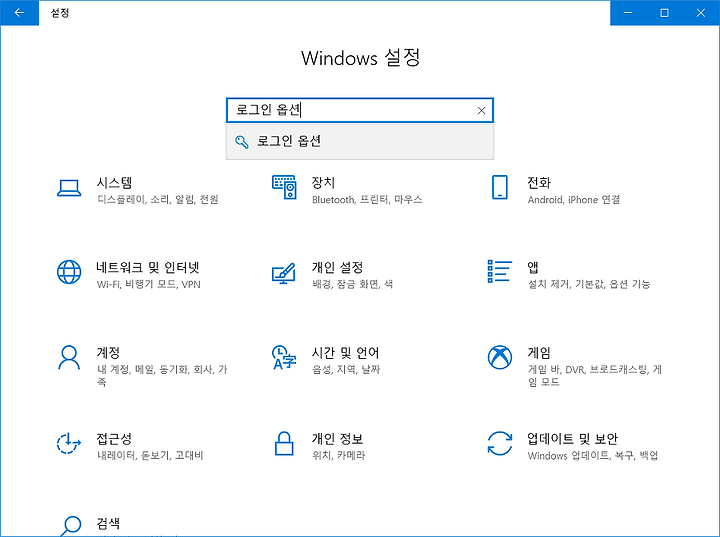This screenshot has height=537, width=720.
Task: Click the description 설치 제거, 기본값, 옵션 기능
Action: 589,284
